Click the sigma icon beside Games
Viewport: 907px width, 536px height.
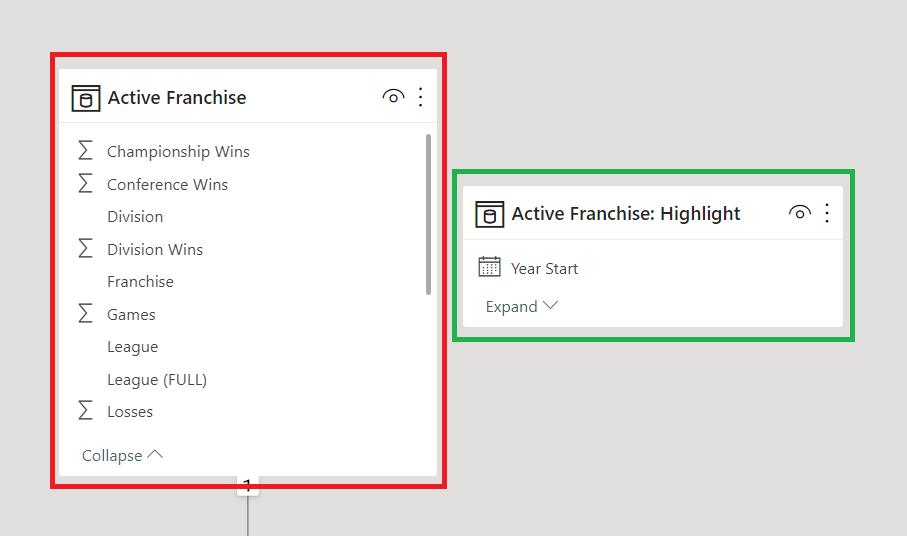pos(86,314)
